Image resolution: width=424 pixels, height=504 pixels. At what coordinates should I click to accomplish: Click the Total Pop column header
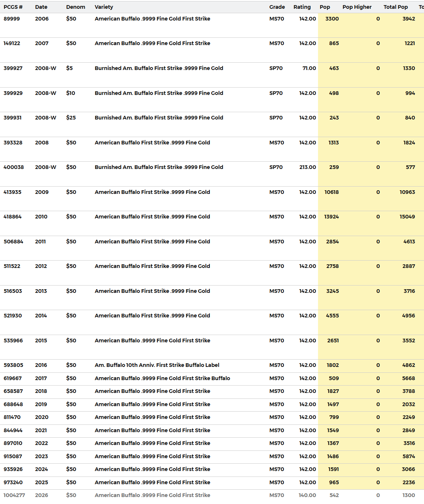395,7
